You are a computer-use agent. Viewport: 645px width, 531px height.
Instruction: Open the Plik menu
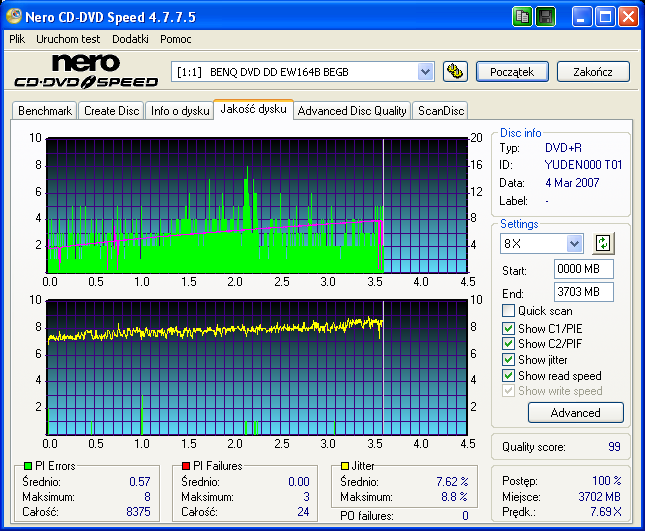coord(17,38)
